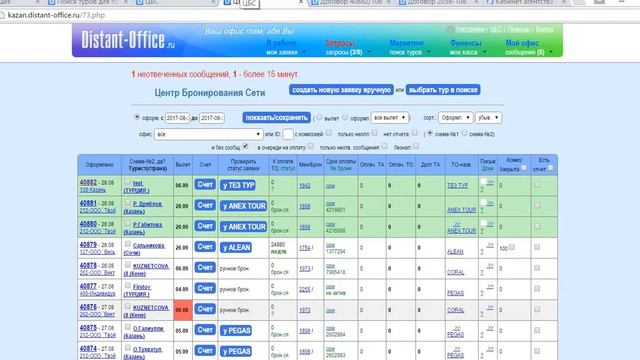640x360 pixels.
Task: Select the 'оформл' radio button
Action: tap(345, 118)
